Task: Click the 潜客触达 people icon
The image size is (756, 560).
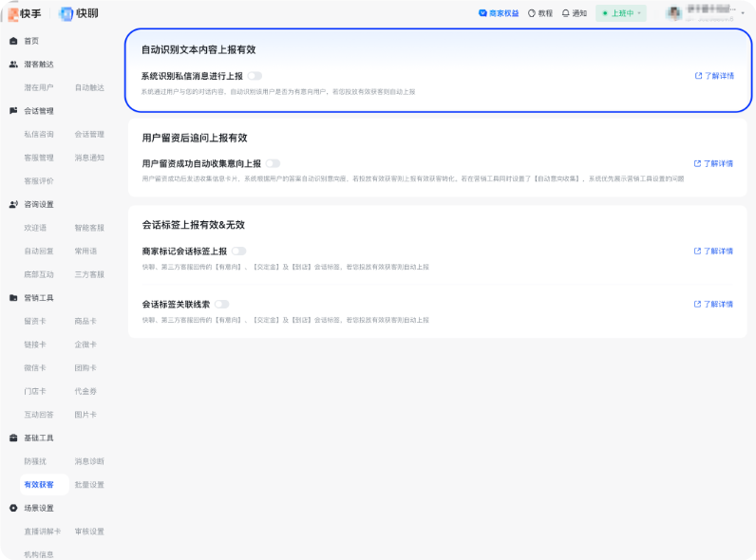Action: point(13,65)
